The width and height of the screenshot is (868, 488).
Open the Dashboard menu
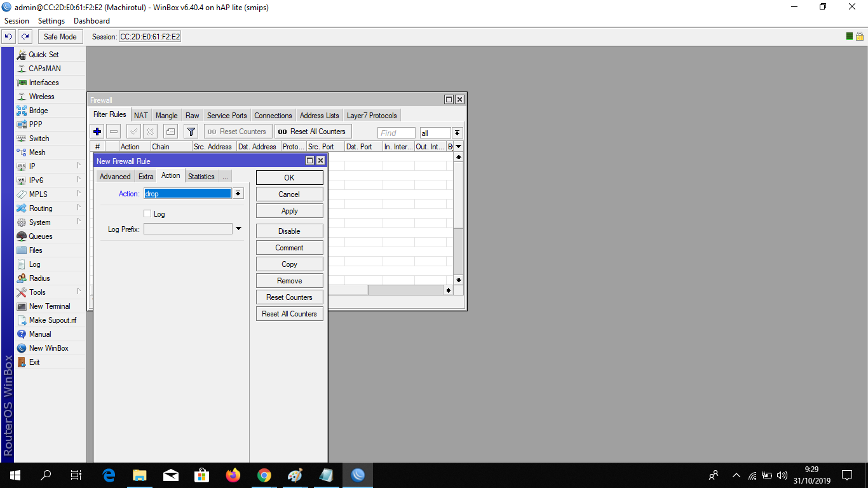point(92,21)
